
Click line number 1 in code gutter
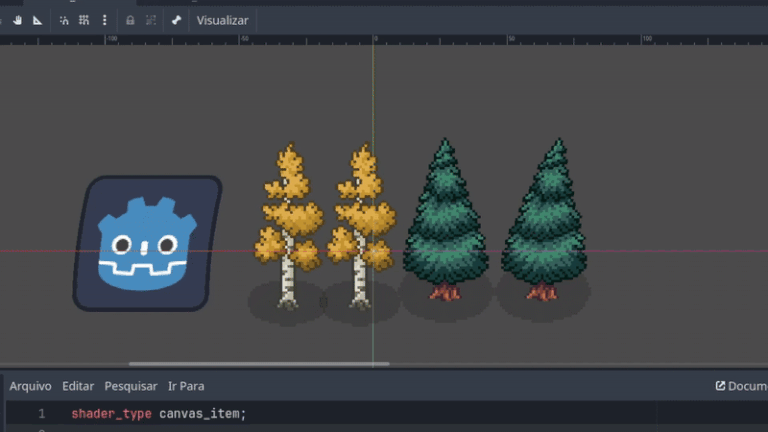[x=42, y=414]
